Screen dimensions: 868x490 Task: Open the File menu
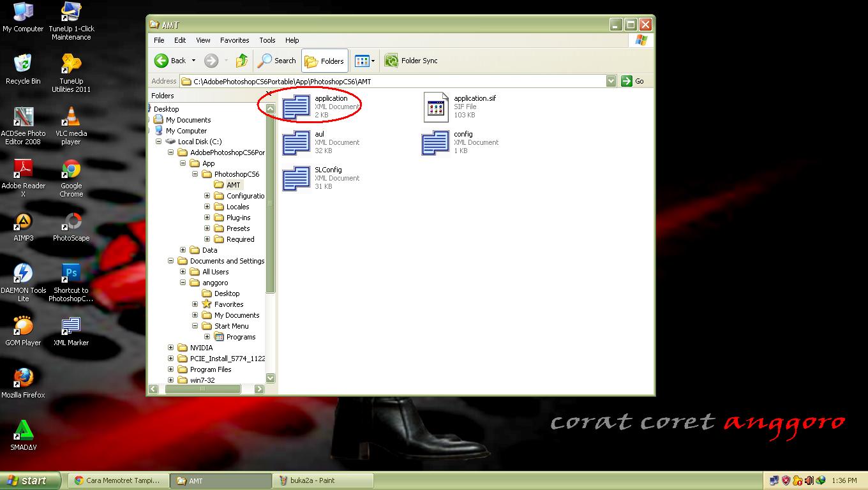coord(160,40)
